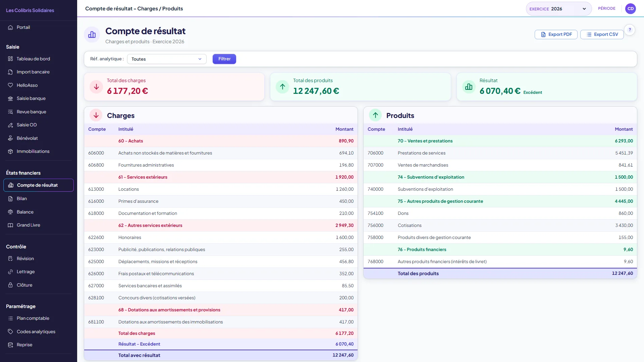Image resolution: width=644 pixels, height=362 pixels.
Task: Click the Revue banque search-list icon
Action: (x=10, y=112)
